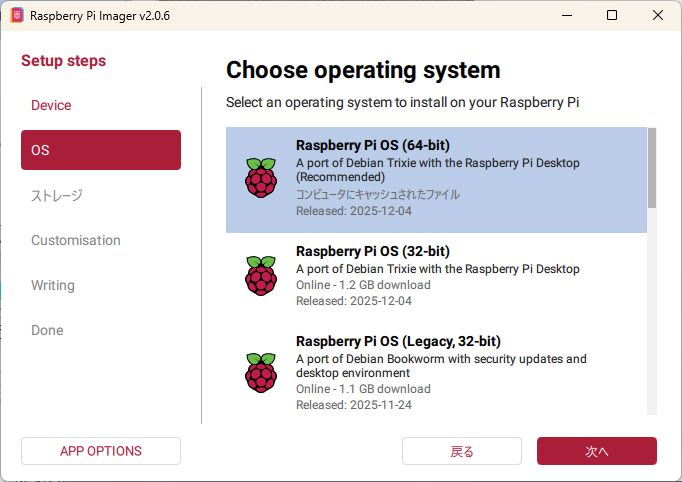Maximize the Raspberry Pi Imager window

click(x=612, y=15)
